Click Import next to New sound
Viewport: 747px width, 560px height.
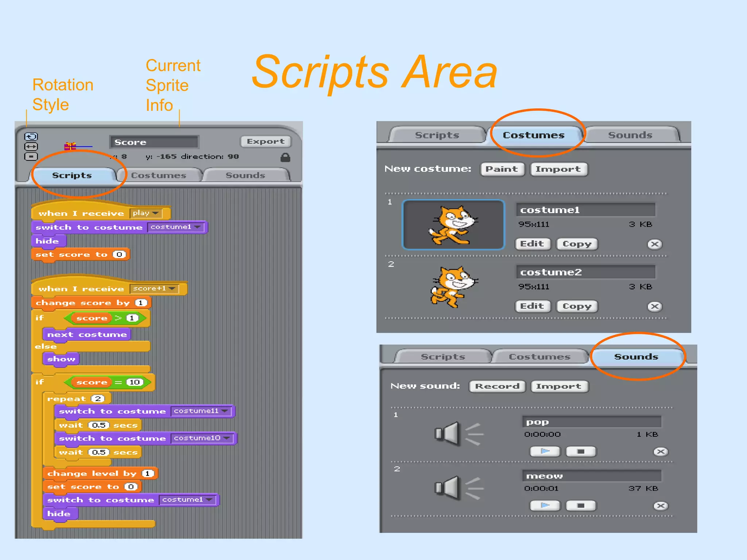(559, 386)
